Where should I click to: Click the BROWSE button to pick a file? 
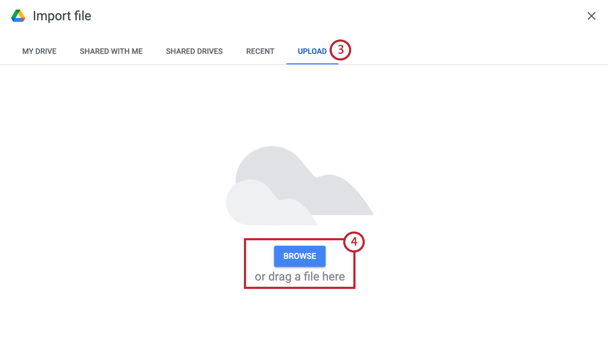(300, 256)
